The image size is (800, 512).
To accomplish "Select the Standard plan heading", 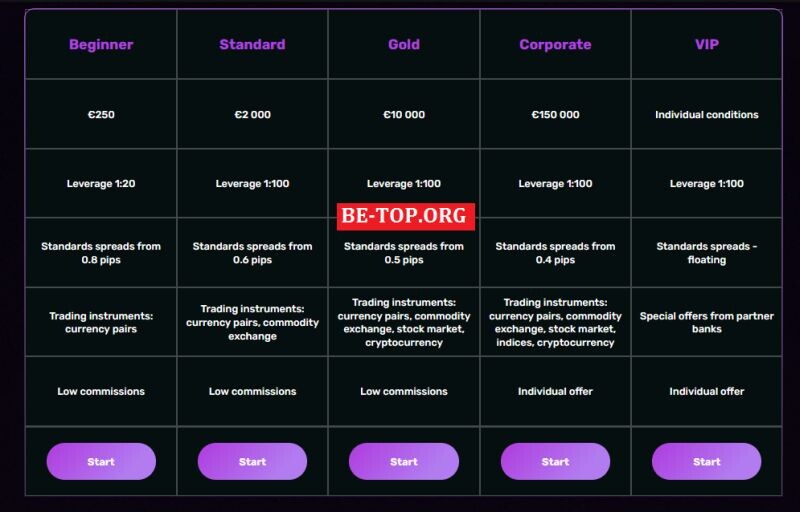I will click(x=253, y=44).
